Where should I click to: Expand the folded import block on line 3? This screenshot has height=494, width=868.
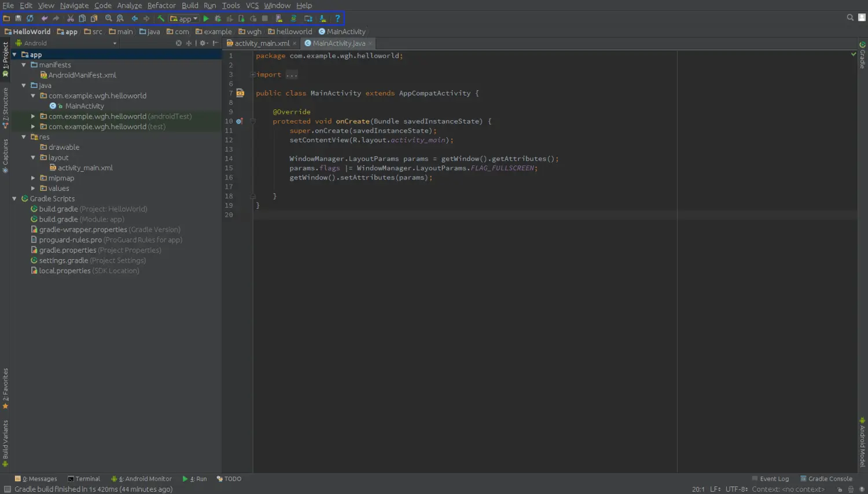pos(253,75)
